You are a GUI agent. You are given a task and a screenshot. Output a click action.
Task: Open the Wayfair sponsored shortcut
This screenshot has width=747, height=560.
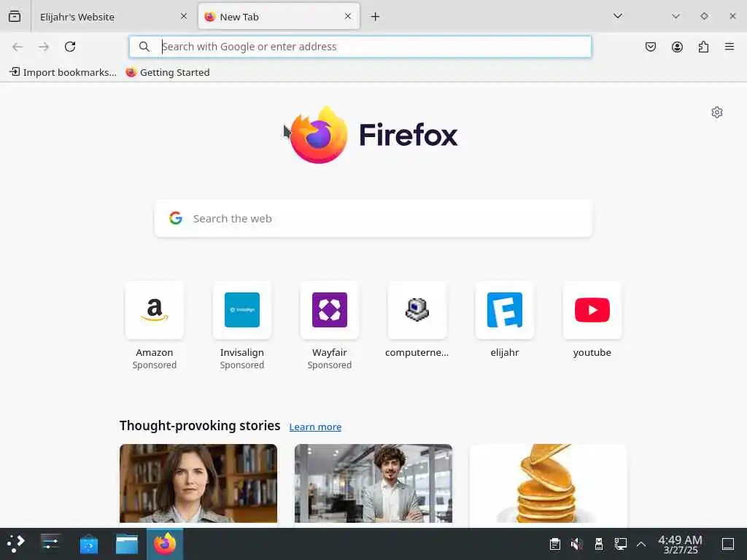point(330,326)
